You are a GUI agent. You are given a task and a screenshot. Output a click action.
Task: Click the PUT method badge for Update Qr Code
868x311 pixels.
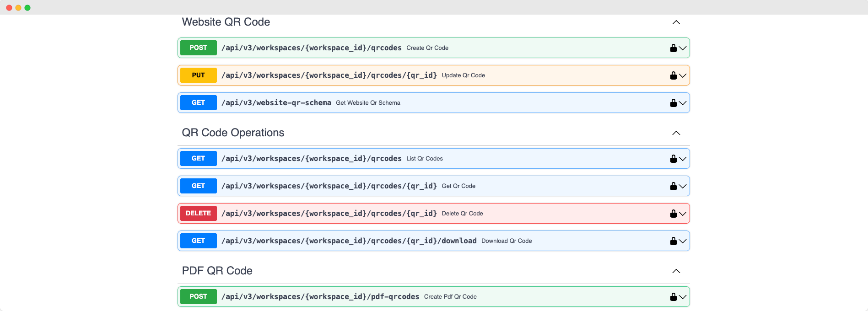tap(198, 75)
